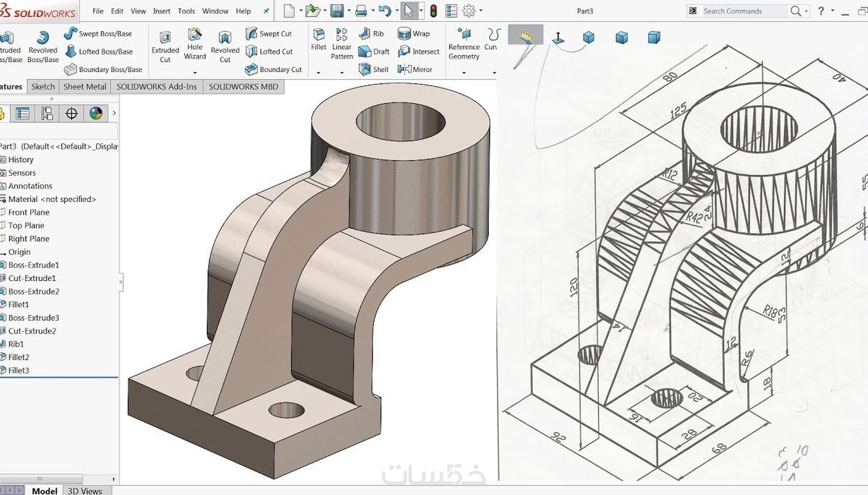
Task: Select the Draft tool
Action: (374, 52)
